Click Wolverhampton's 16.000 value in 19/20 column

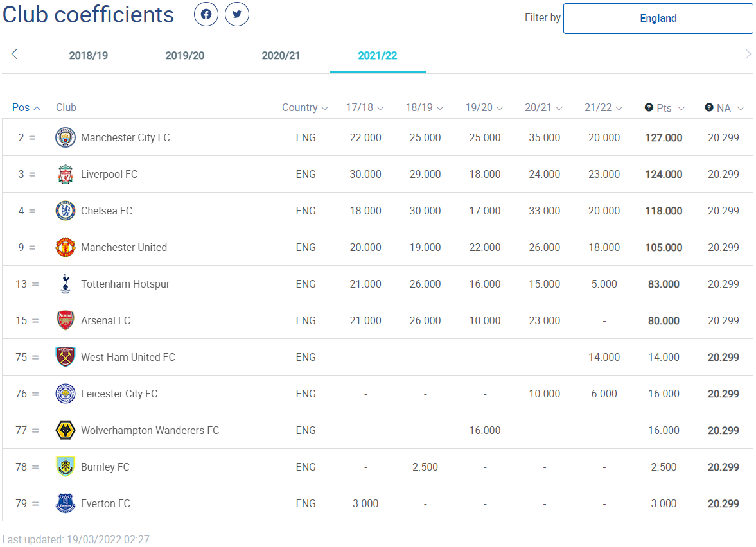point(484,430)
